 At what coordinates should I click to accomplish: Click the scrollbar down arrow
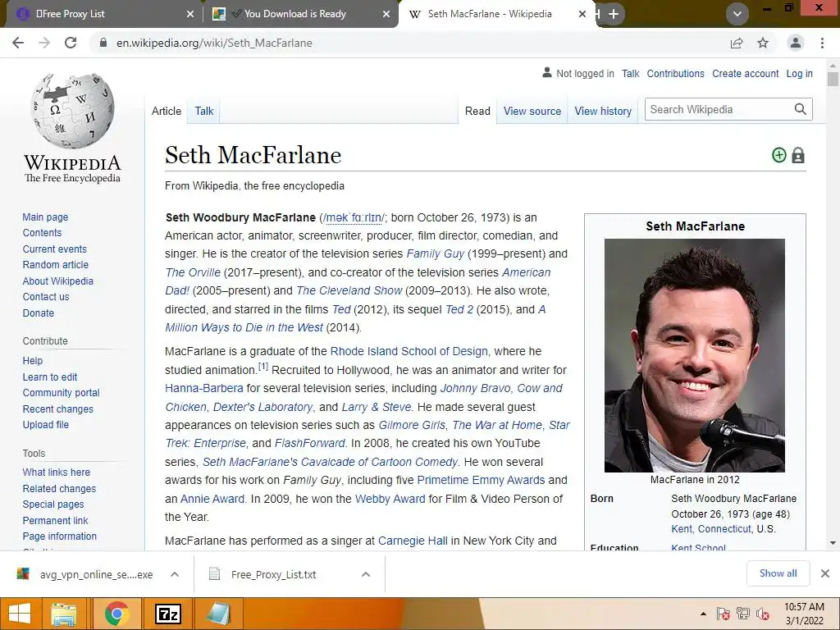(x=833, y=543)
